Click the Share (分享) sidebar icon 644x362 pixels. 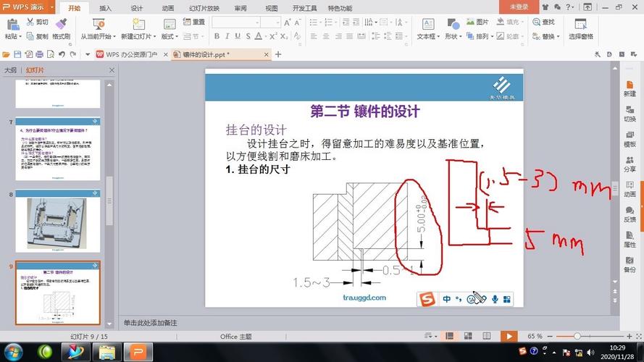630,164
